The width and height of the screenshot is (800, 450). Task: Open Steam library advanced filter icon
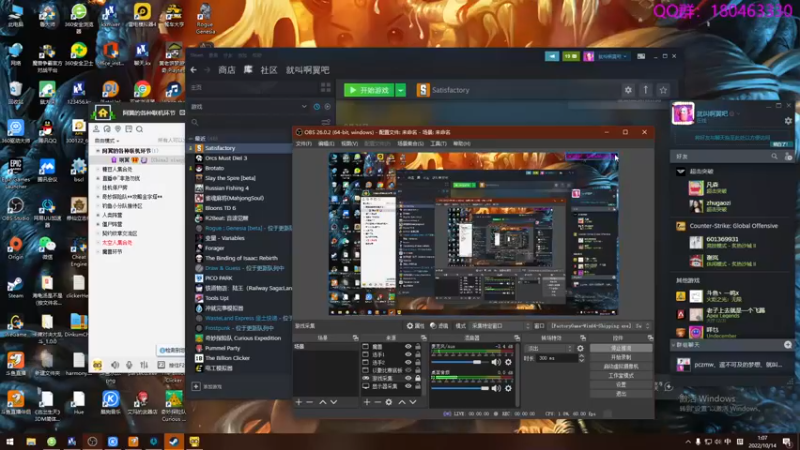coord(326,122)
